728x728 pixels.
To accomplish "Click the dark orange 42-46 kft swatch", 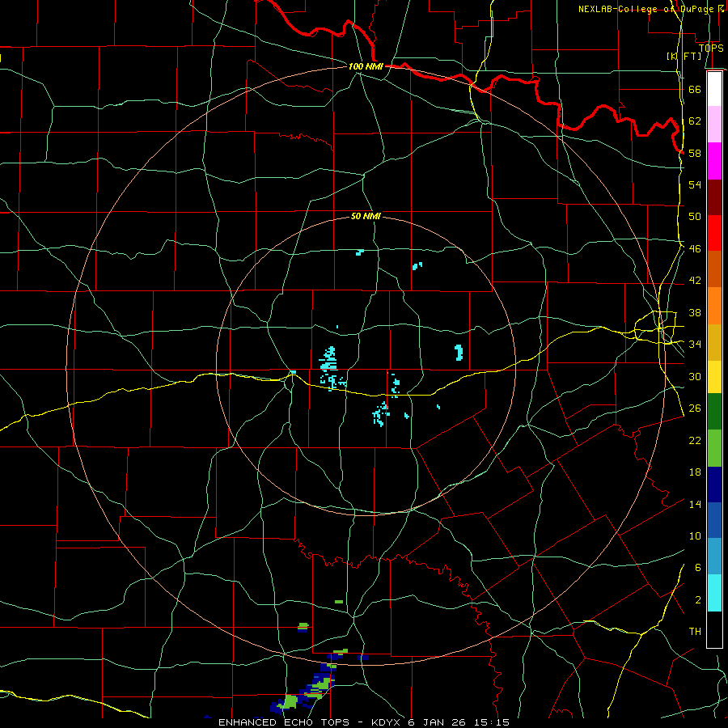I will click(x=714, y=269).
